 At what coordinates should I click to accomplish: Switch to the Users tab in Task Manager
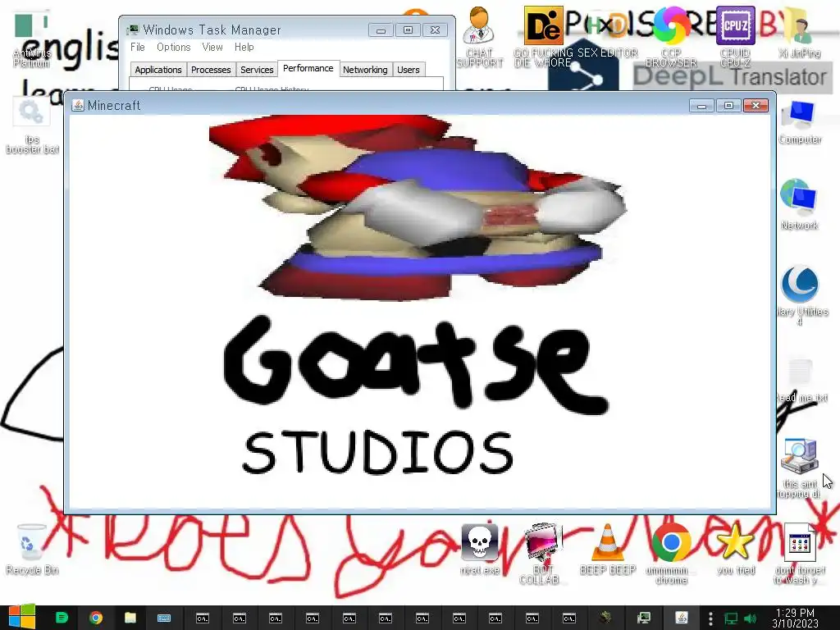click(x=409, y=70)
